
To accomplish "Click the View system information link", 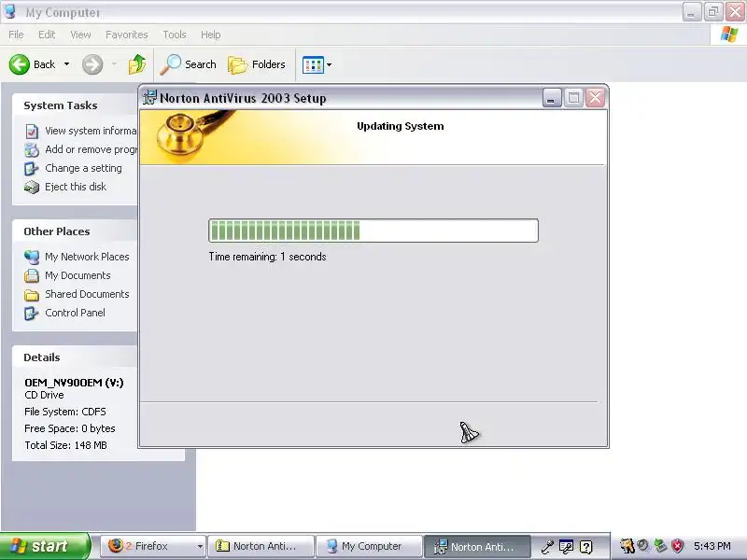I will coord(91,131).
